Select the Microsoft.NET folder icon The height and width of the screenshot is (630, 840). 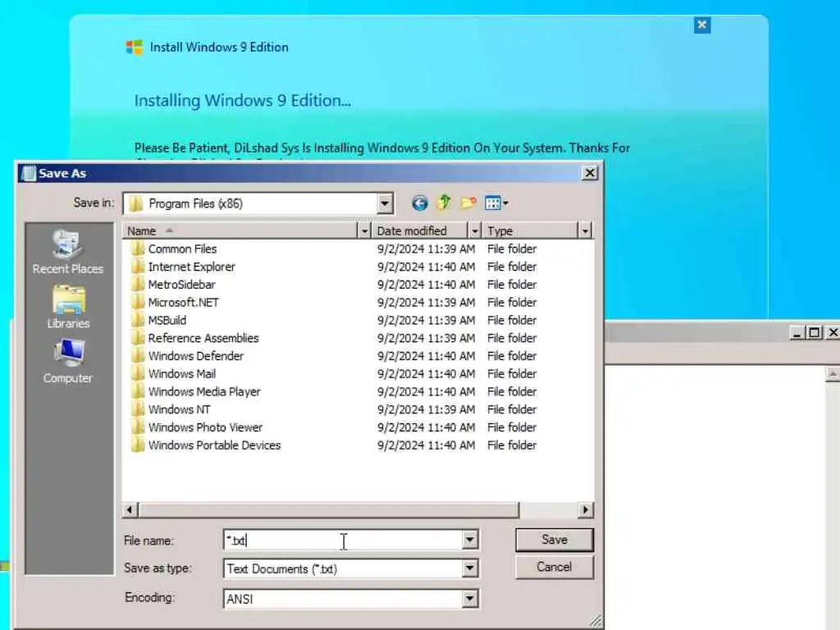click(138, 302)
